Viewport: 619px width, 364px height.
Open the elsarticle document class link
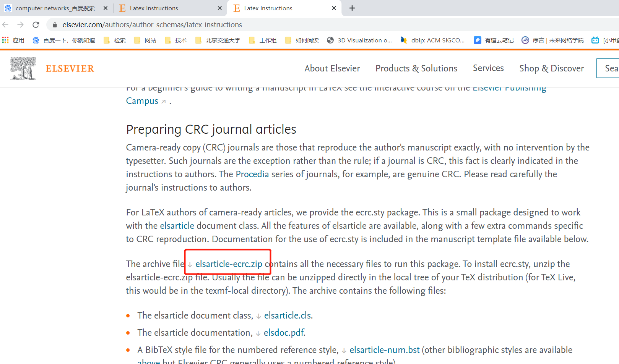177,226
